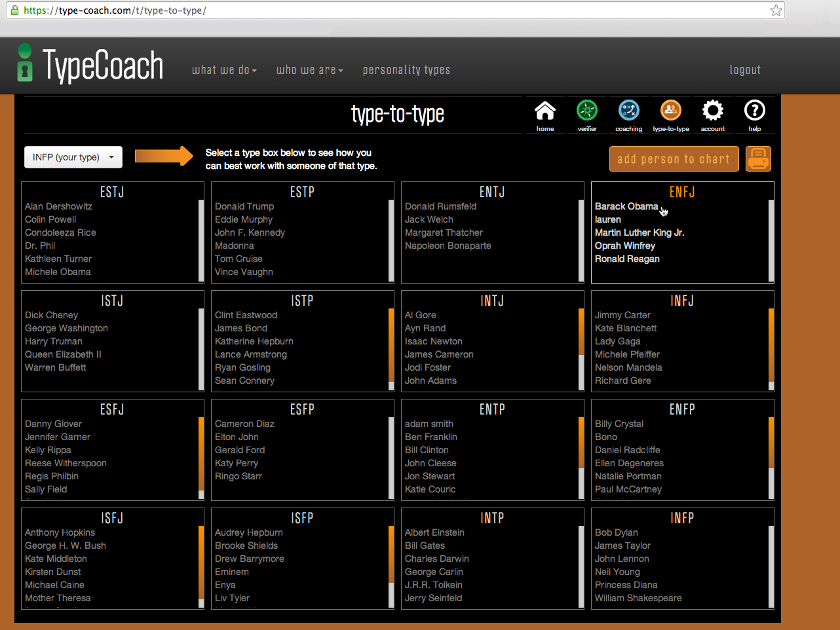Viewport: 840px width, 630px height.
Task: Click Warren Buffett in ISTJ list
Action: [x=56, y=367]
